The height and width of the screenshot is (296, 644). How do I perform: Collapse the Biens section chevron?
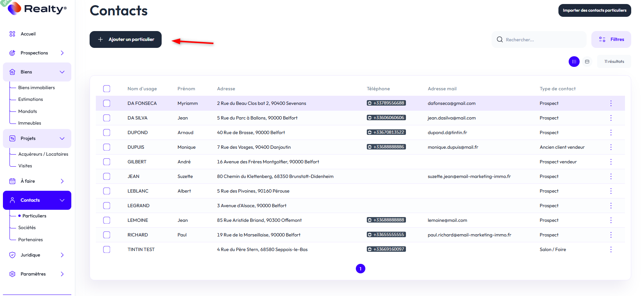pos(62,72)
